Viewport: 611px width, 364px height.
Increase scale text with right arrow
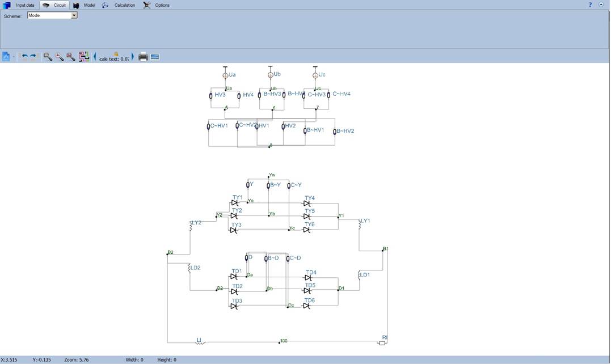(x=133, y=57)
